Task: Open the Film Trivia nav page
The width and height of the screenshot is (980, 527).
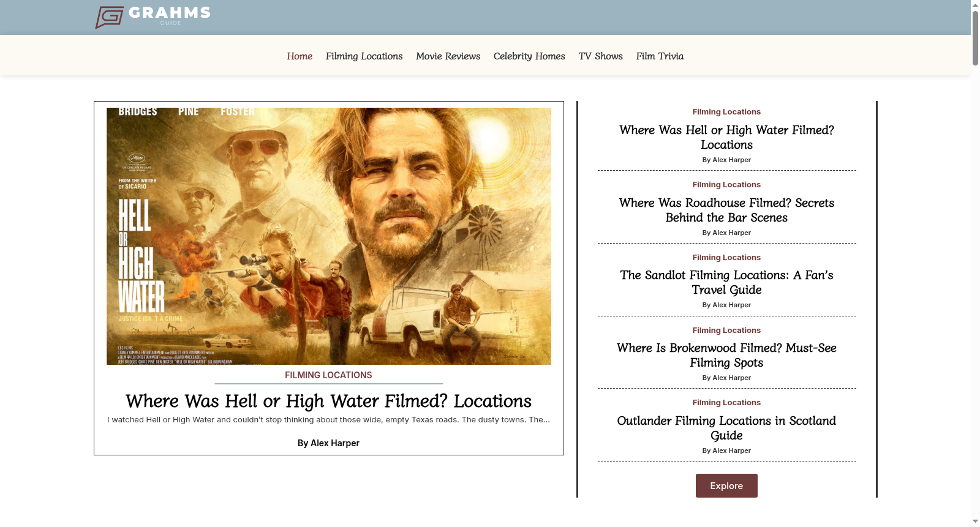Action: point(660,56)
